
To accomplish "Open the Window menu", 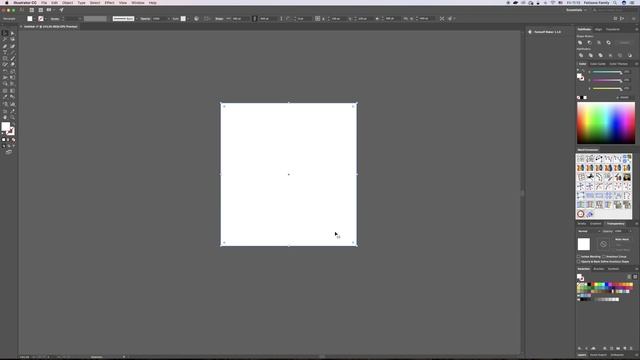I will click(138, 3).
